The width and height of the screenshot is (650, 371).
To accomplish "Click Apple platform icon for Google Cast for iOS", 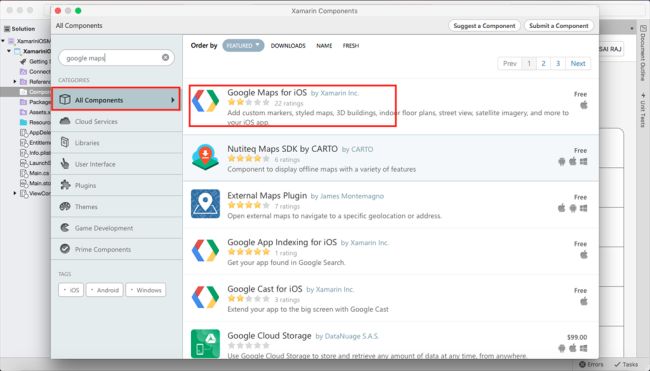I will pos(584,301).
